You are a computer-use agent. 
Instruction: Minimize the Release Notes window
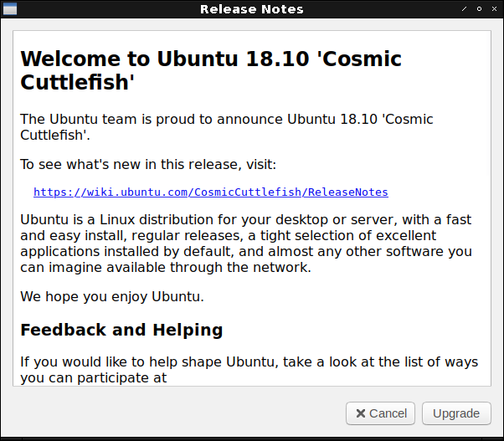coord(465,9)
